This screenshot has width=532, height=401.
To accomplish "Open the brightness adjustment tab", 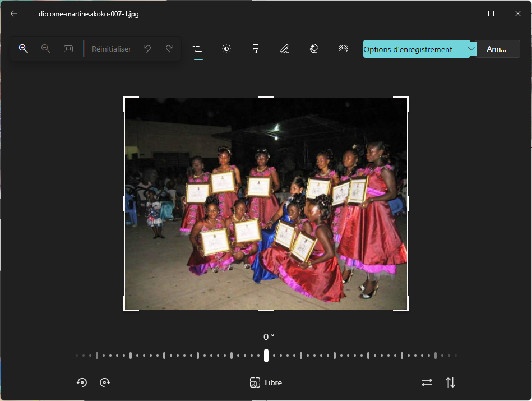I will coord(226,49).
